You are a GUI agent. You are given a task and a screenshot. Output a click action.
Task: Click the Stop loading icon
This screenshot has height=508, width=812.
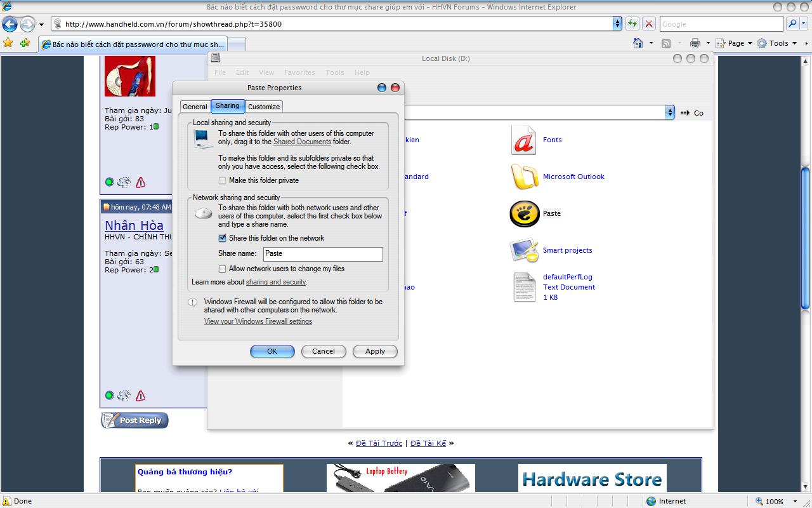(x=649, y=24)
